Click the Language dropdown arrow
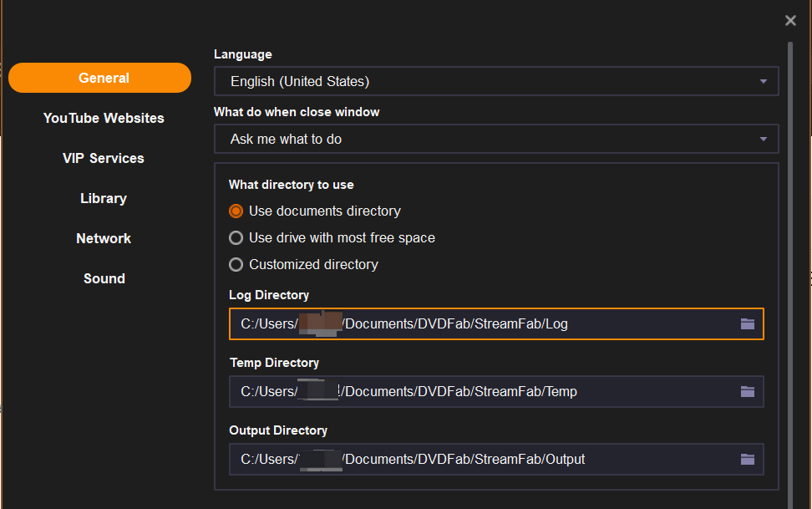 pyautogui.click(x=764, y=81)
